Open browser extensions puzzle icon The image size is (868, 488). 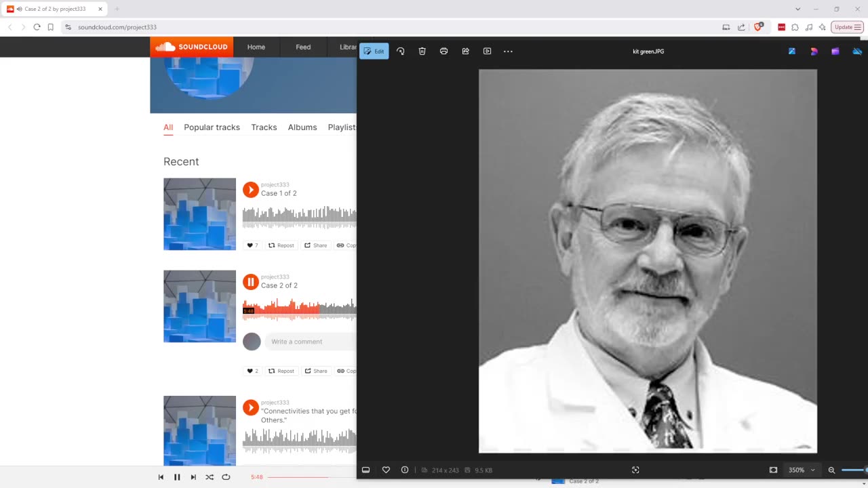pyautogui.click(x=795, y=27)
